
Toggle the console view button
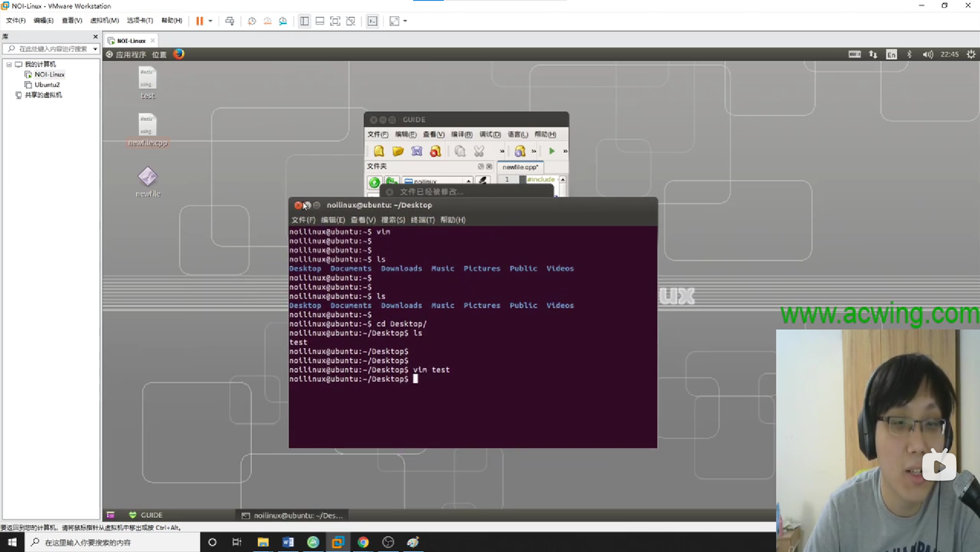[x=373, y=21]
